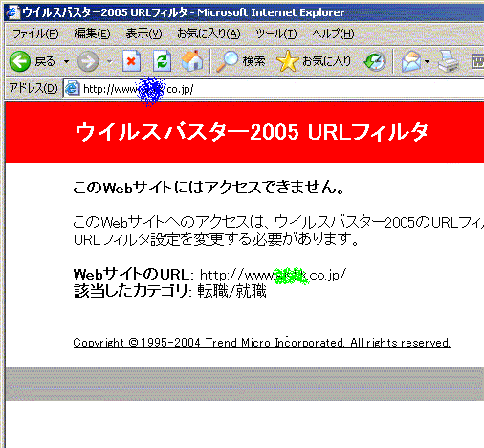Viewport: 484px width, 448px height.
Task: Open the ファイル(F) menu
Action: point(35,34)
